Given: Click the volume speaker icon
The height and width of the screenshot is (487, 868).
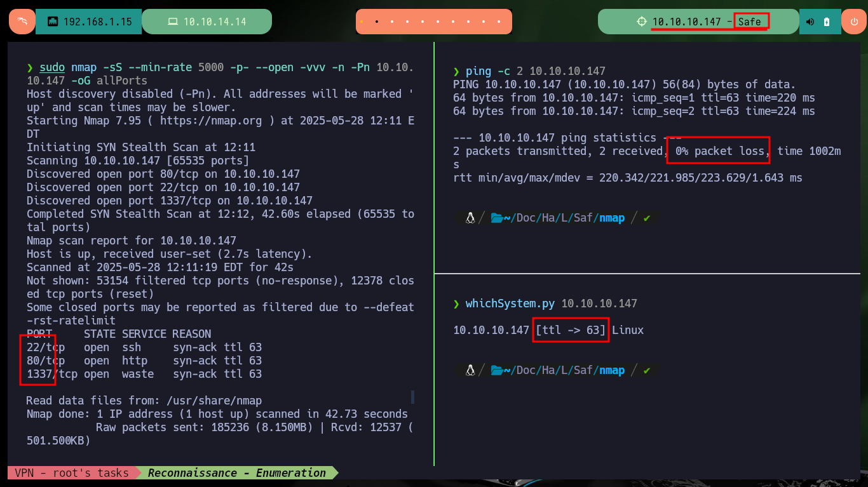Looking at the screenshot, I should pos(810,22).
